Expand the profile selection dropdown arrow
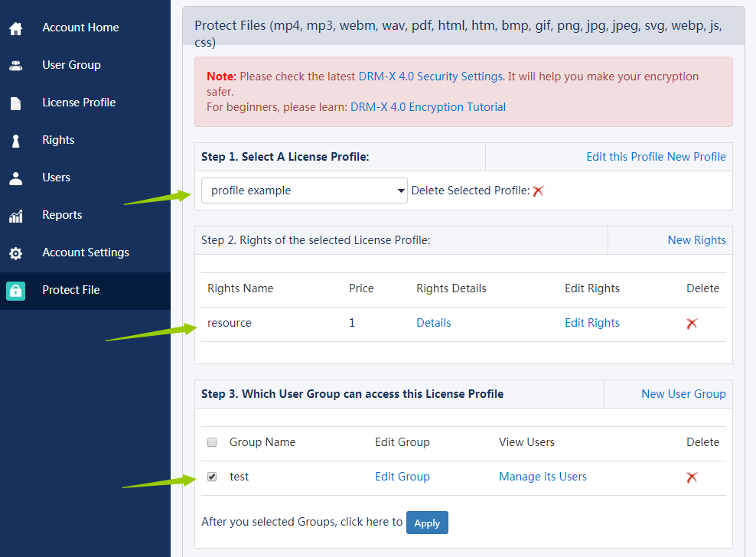This screenshot has width=756, height=557. (x=401, y=191)
